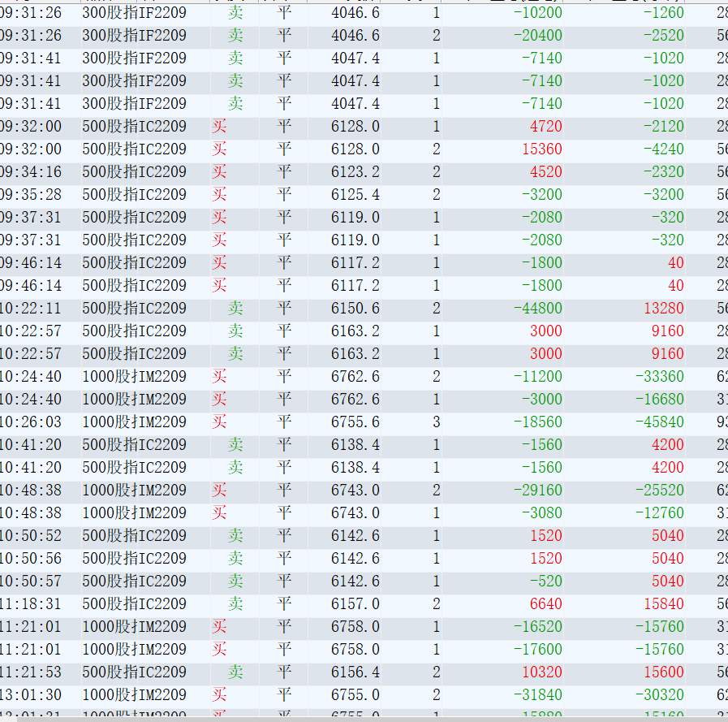This screenshot has height=722, width=728.
Task: Click the value -18560
Action: tap(537, 422)
